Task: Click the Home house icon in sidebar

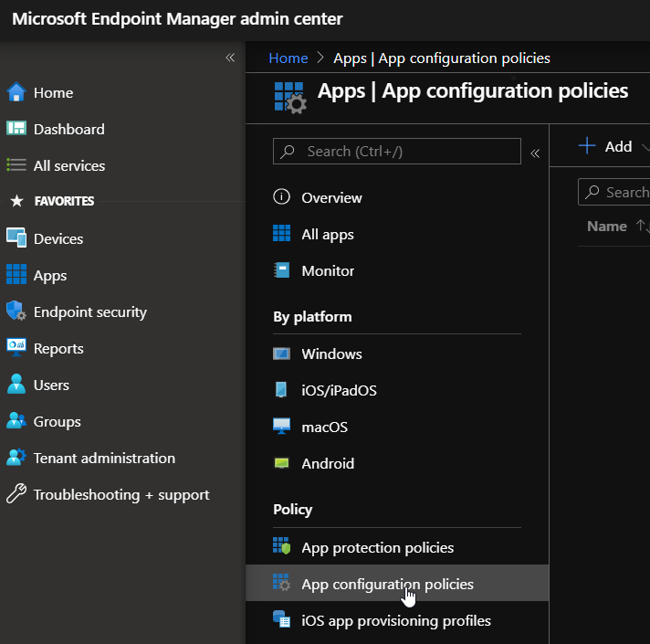Action: coord(16,92)
